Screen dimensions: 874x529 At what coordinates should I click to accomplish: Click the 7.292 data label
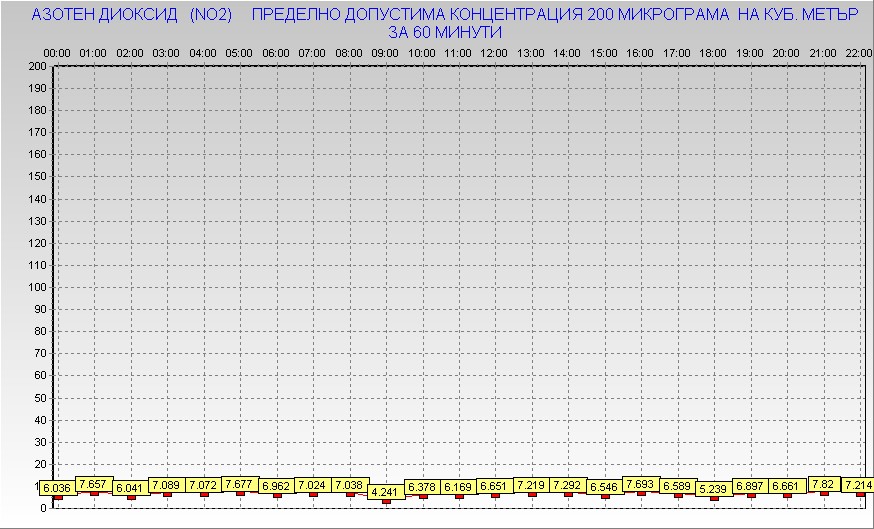pyautogui.click(x=567, y=485)
